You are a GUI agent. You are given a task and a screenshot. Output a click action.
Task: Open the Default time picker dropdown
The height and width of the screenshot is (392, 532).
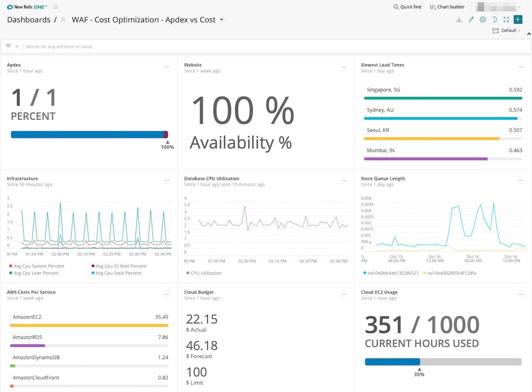point(507,31)
